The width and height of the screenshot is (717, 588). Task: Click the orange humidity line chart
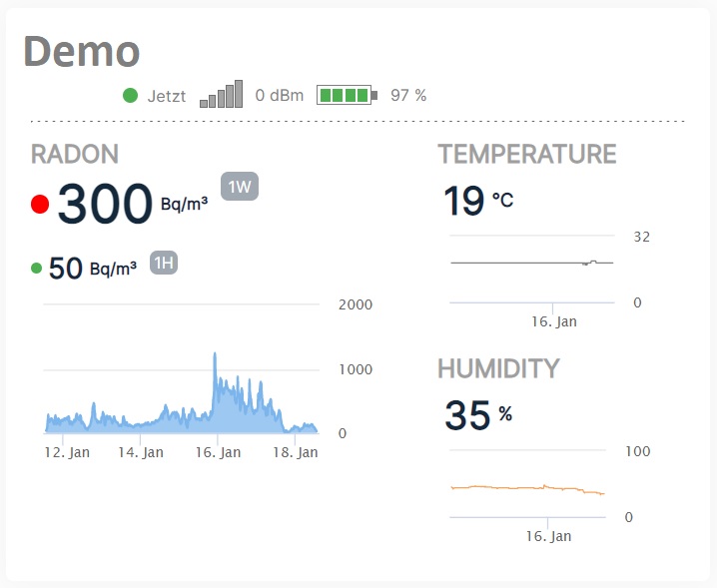526,488
